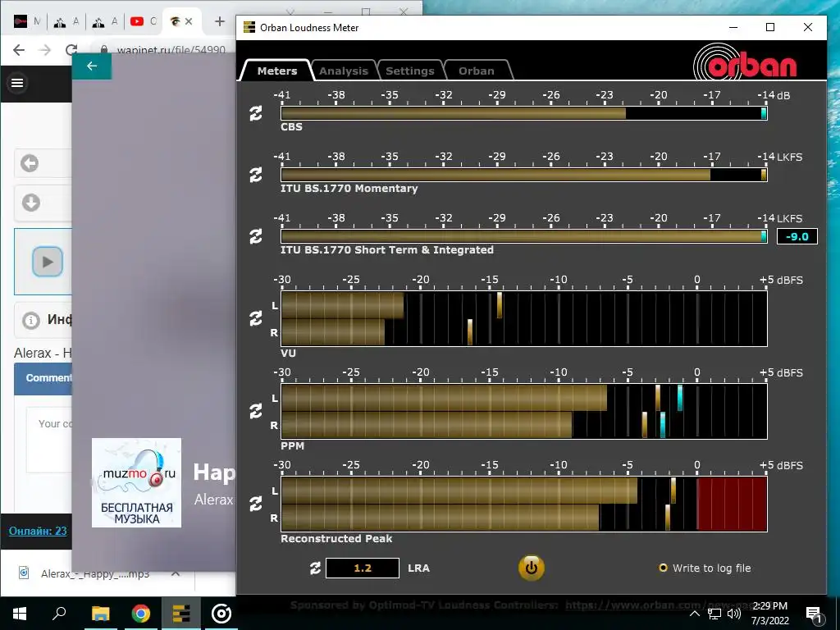Open the Analysis tab
This screenshot has height=630, width=840.
tap(344, 71)
